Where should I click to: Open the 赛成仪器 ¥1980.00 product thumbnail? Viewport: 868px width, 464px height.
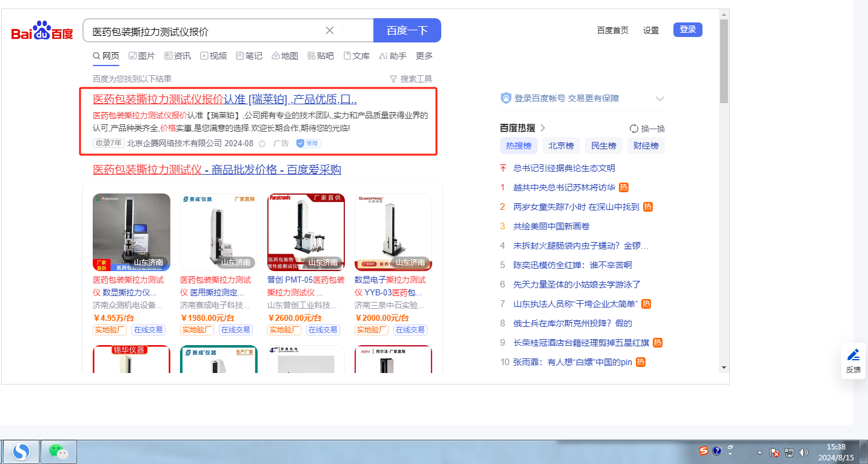(219, 232)
